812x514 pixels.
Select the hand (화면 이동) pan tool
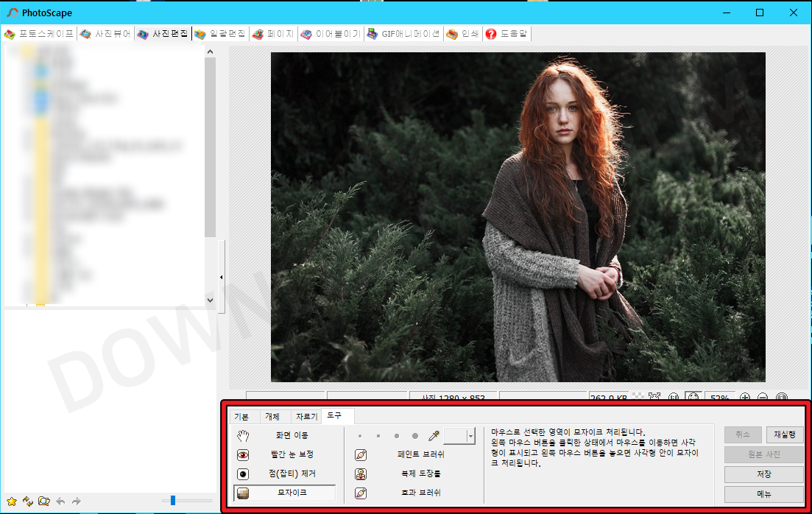(x=284, y=435)
